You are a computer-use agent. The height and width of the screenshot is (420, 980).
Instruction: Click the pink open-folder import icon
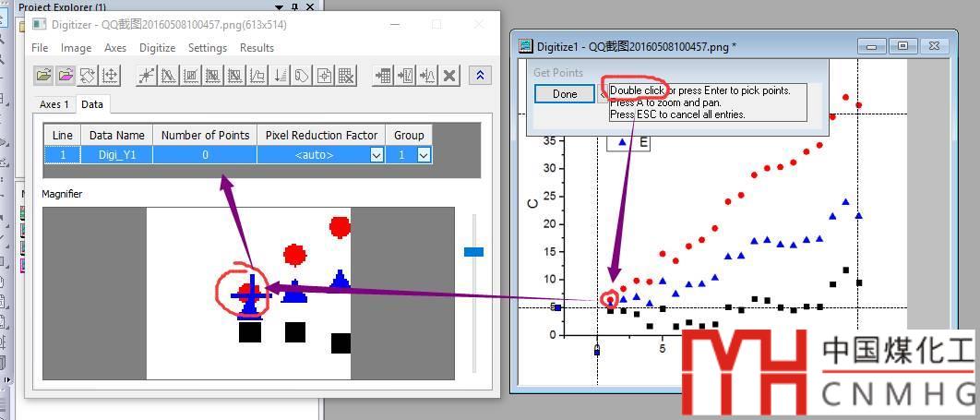66,76
